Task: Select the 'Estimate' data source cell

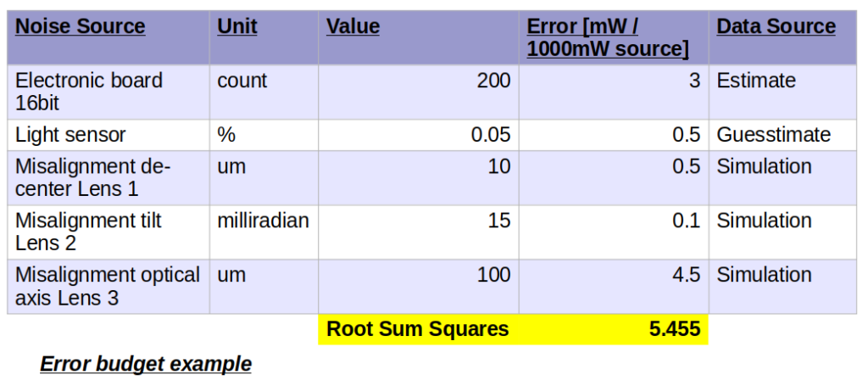Action: [782, 92]
